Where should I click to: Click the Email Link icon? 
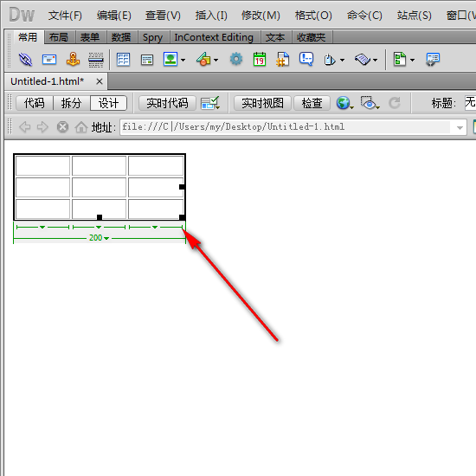[49, 60]
